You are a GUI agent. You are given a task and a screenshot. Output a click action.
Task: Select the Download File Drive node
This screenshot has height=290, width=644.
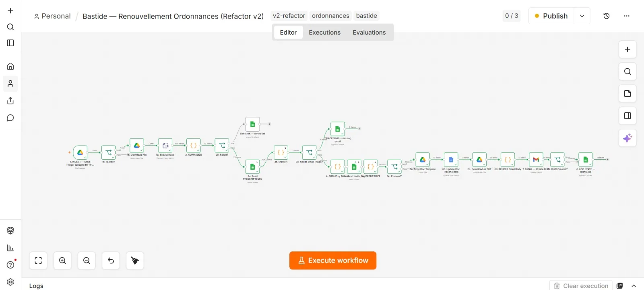tap(137, 146)
